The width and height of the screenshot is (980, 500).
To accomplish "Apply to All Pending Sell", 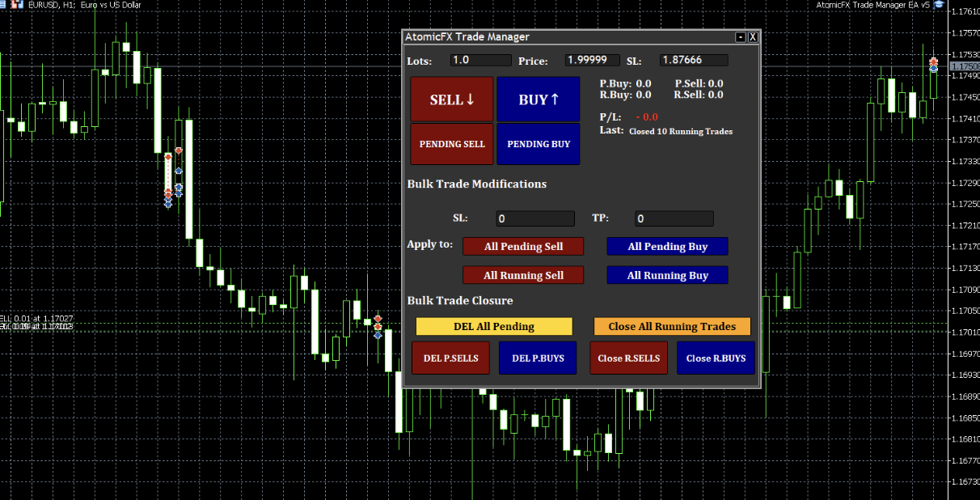I will (523, 246).
